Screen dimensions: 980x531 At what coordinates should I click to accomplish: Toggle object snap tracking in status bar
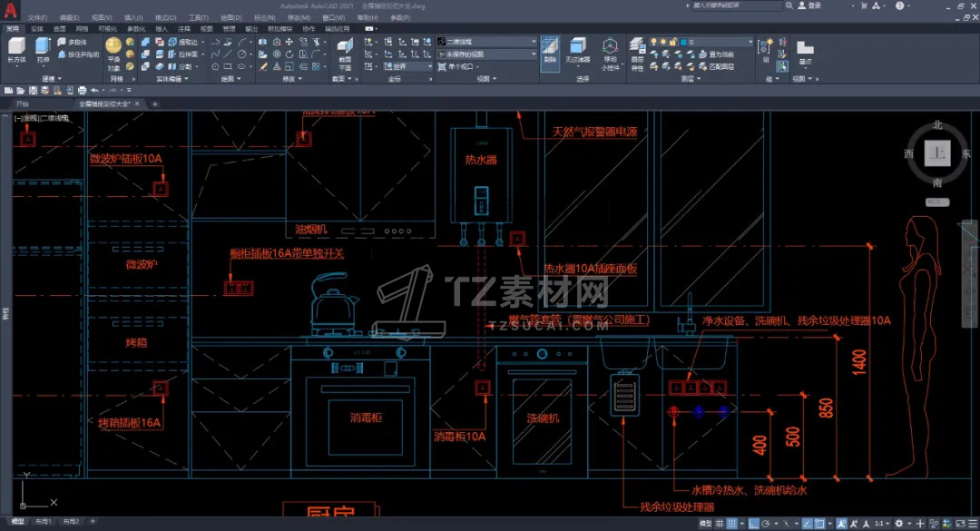pos(808,524)
